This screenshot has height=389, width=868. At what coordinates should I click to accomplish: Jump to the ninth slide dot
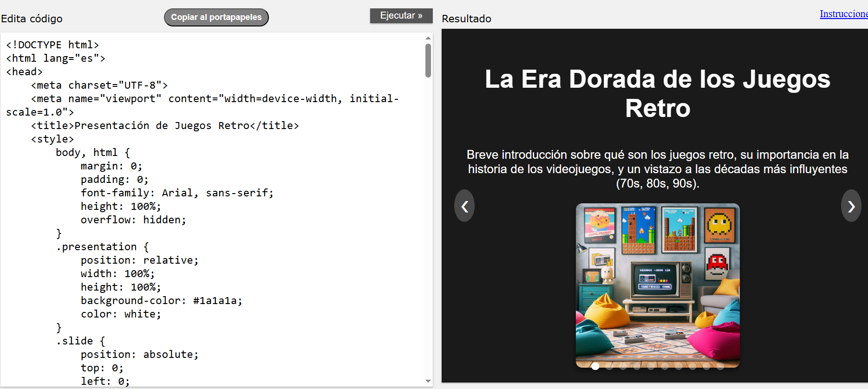click(x=706, y=366)
